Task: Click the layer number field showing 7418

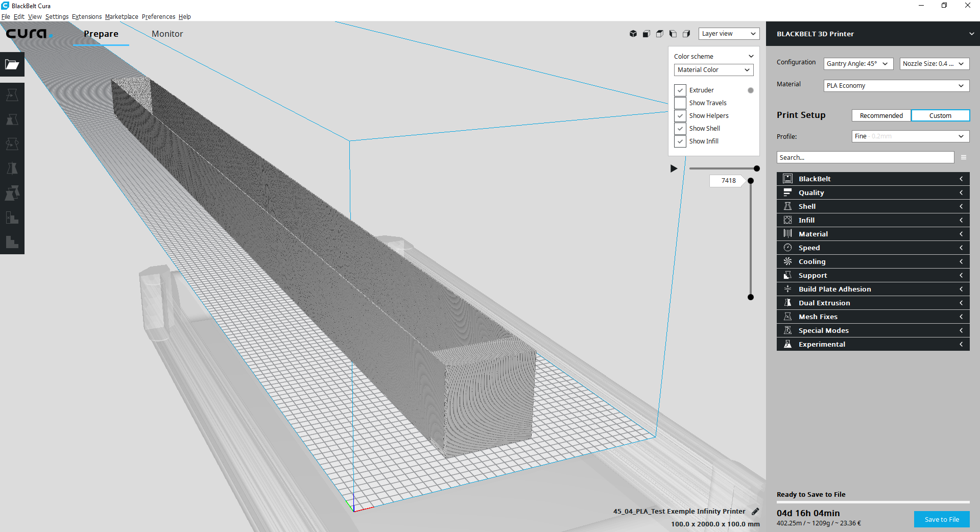Action: click(x=727, y=181)
